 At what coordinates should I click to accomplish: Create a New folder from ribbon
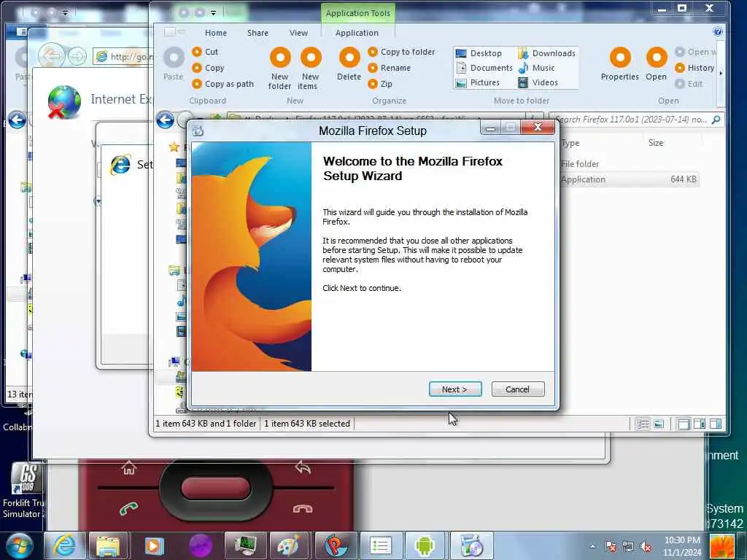point(279,68)
